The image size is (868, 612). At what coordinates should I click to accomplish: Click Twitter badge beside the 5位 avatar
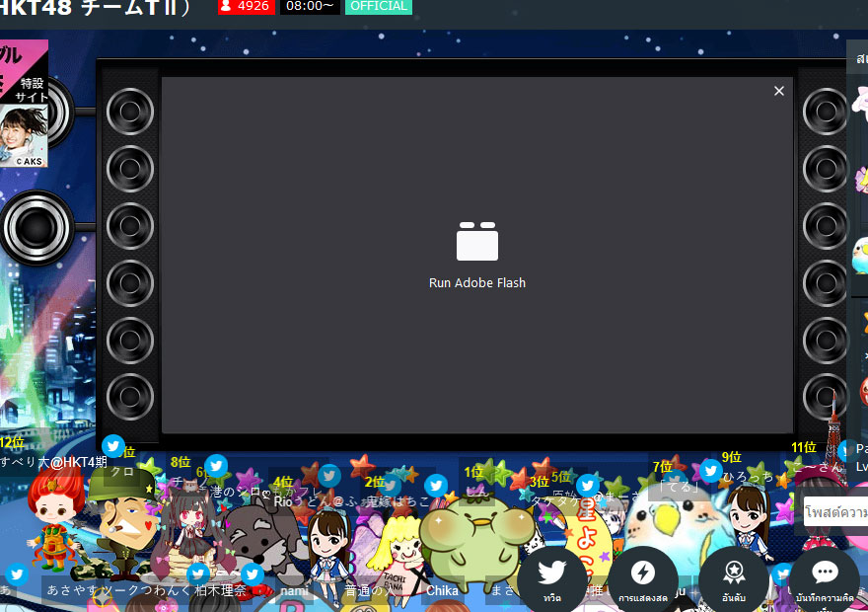coord(587,486)
